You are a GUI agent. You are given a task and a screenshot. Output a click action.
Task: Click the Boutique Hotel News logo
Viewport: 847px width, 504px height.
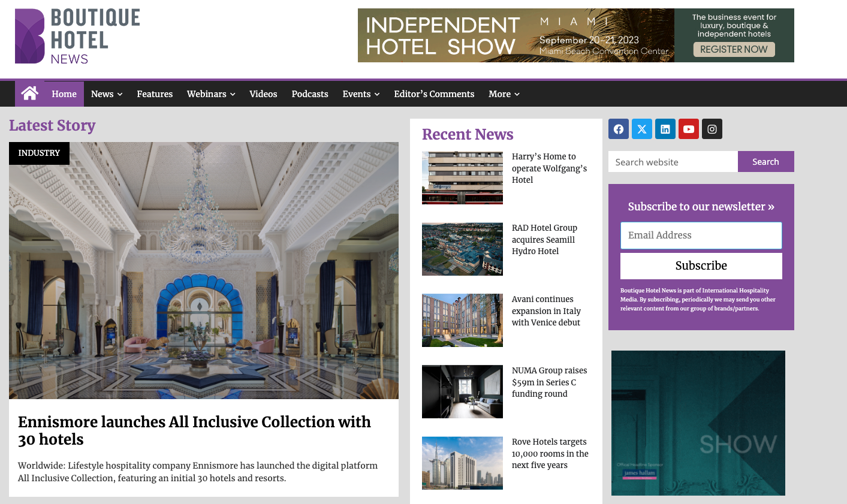77,36
